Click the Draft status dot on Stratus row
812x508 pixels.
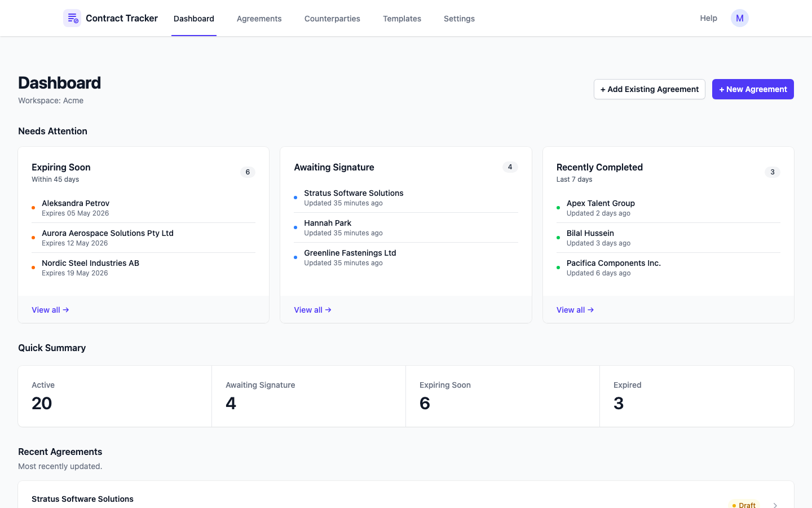click(734, 505)
